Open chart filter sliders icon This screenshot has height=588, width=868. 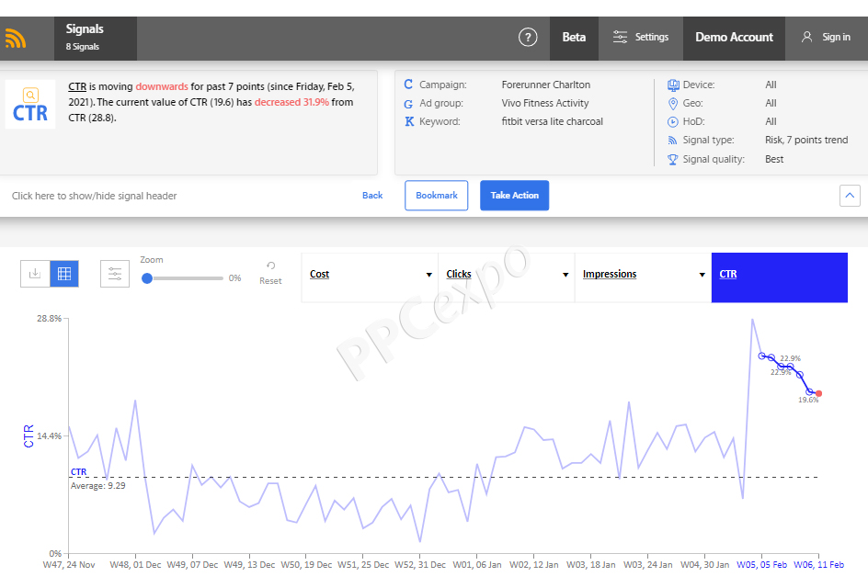[x=115, y=274]
